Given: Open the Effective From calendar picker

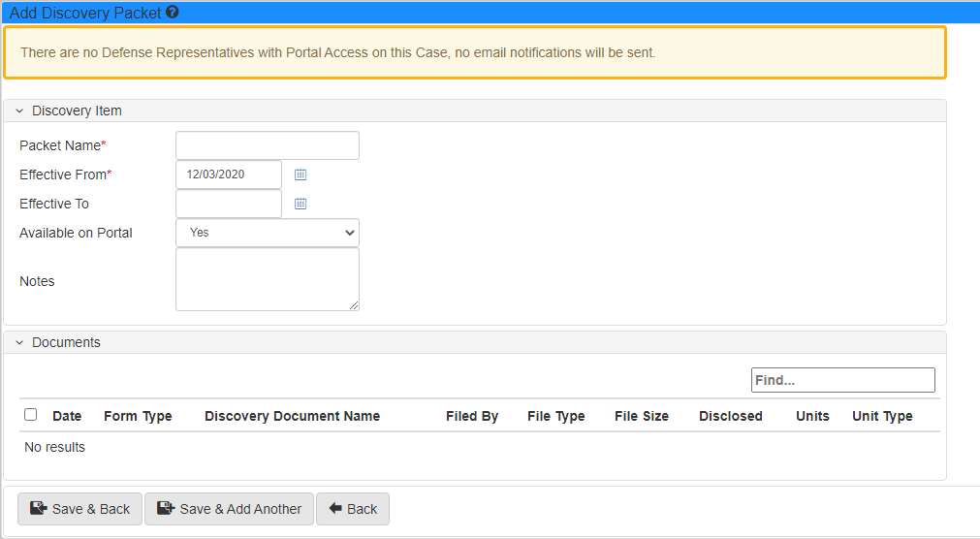Looking at the screenshot, I should pos(300,174).
